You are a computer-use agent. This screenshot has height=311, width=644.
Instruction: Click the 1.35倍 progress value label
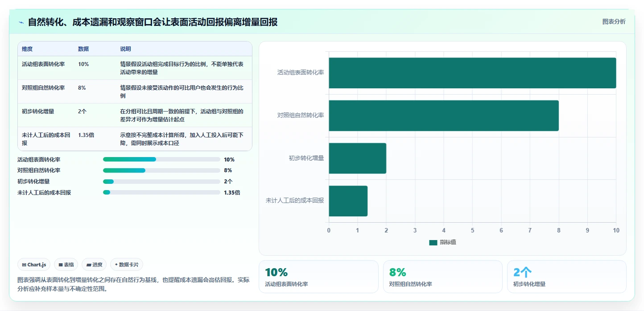pos(232,193)
